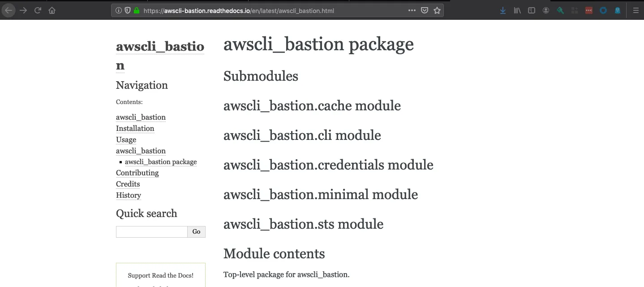The image size is (644, 287).
Task: Open the Downloads panel icon
Action: [x=503, y=10]
